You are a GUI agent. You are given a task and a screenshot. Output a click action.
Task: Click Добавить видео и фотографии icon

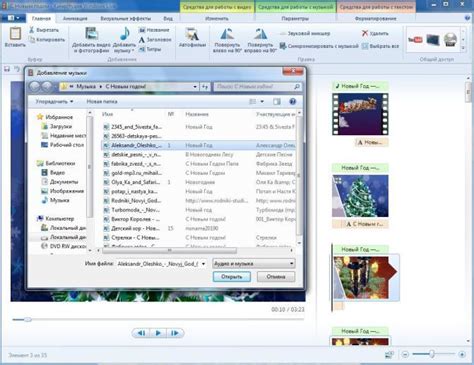pos(91,34)
